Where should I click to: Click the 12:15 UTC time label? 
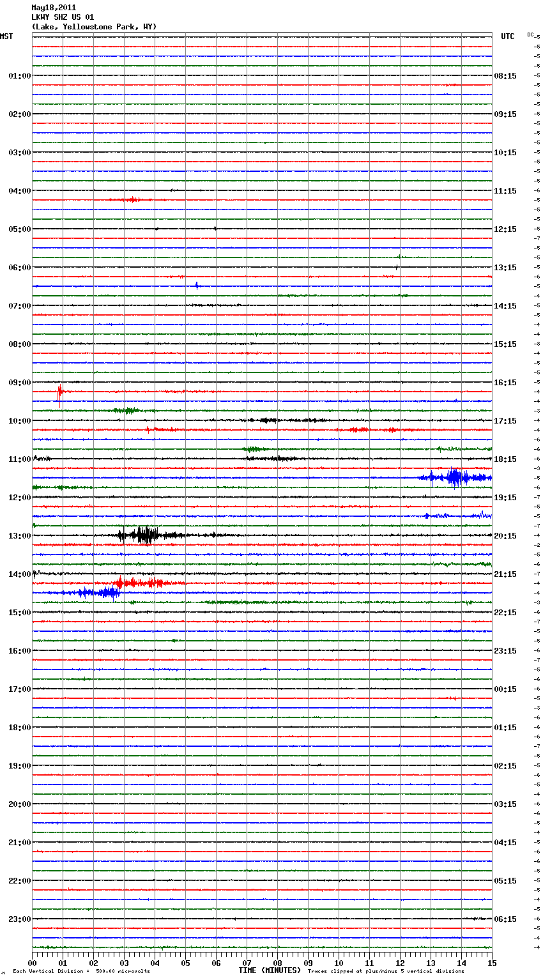point(505,229)
